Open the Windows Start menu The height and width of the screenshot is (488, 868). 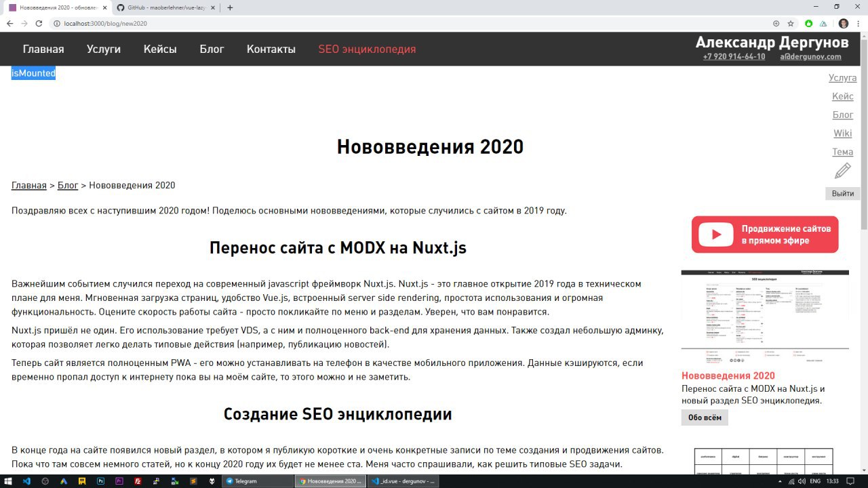(x=9, y=481)
